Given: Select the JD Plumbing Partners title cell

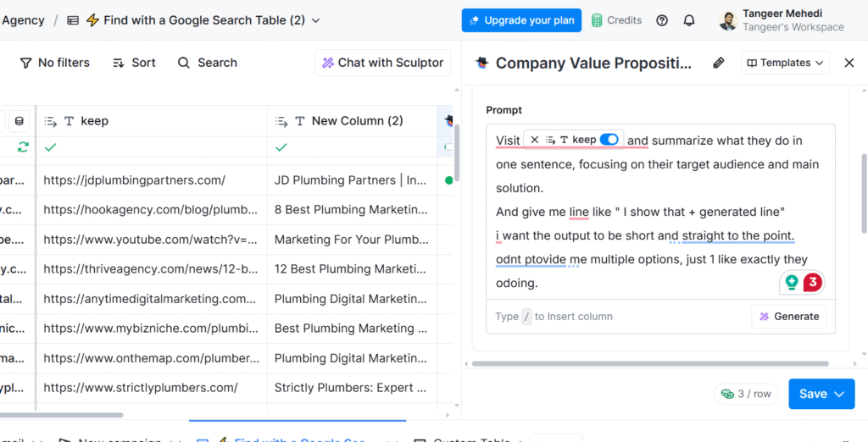Looking at the screenshot, I should point(352,180).
